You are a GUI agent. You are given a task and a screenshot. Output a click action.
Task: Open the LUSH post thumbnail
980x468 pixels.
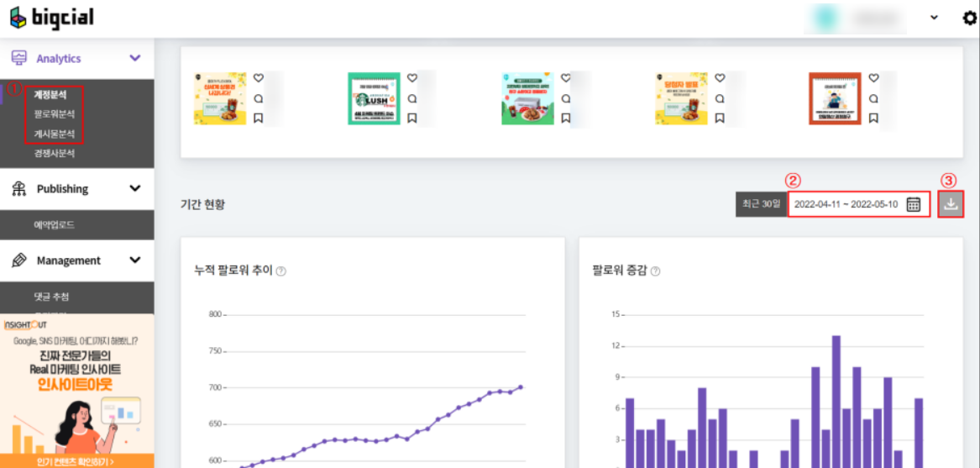(374, 98)
